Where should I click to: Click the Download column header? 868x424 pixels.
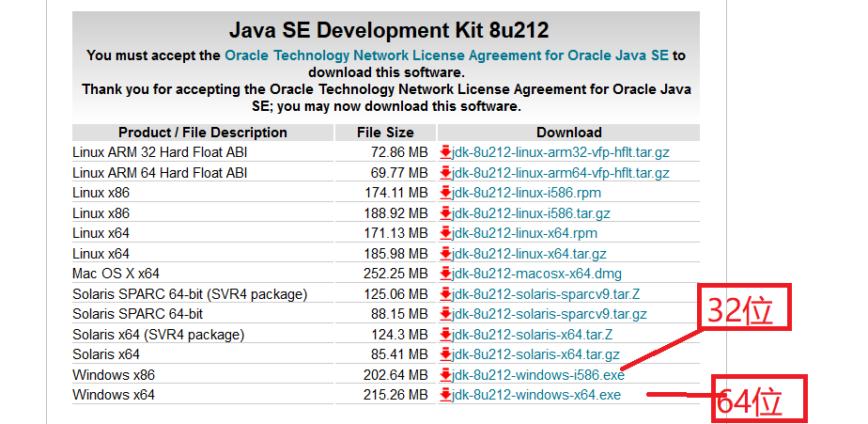tap(568, 133)
